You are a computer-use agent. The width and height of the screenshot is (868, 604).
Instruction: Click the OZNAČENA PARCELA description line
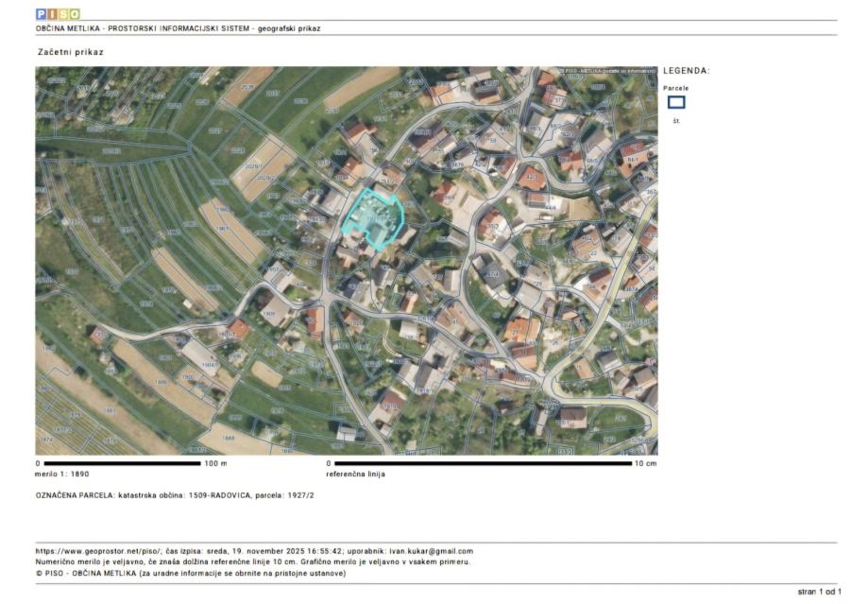coord(176,495)
